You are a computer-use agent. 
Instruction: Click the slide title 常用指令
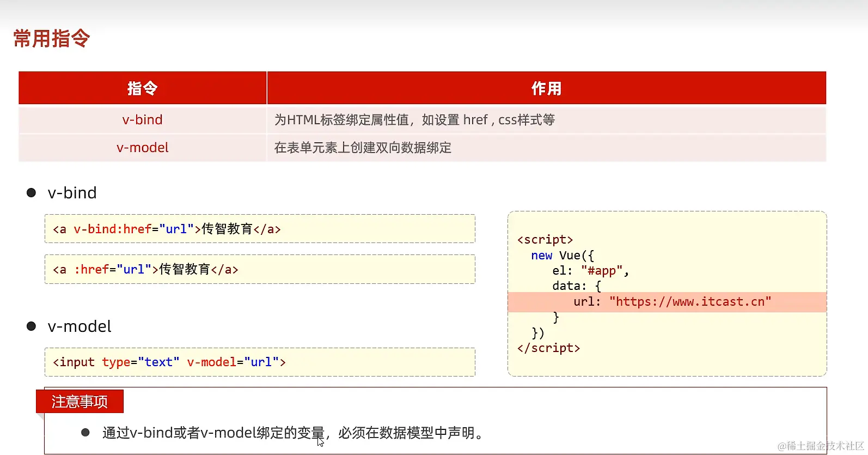(x=52, y=39)
